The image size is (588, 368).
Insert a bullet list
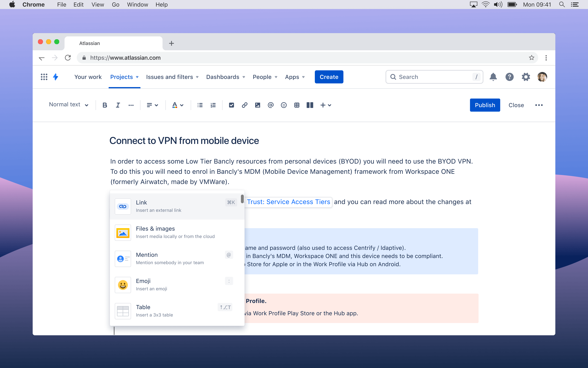click(200, 105)
